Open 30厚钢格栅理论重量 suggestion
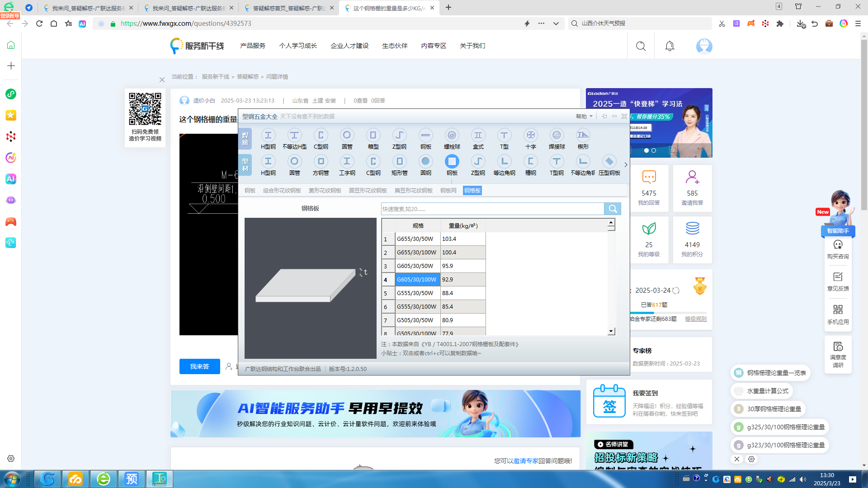This screenshot has width=868, height=488. pos(768,409)
